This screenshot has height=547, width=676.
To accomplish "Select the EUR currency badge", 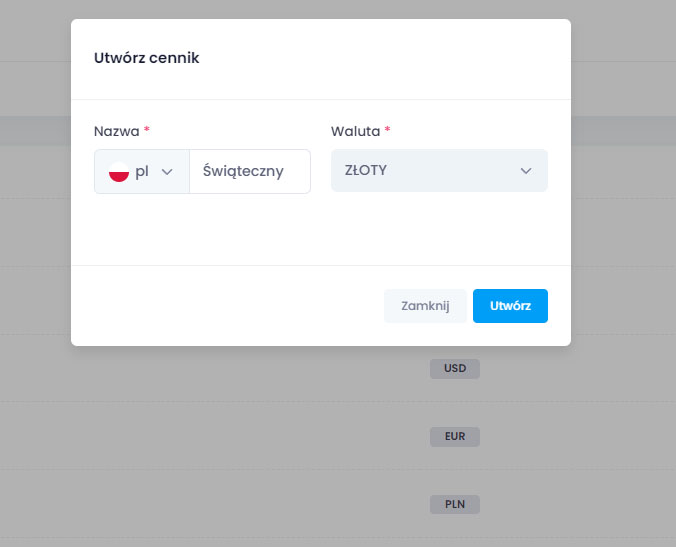I will [x=455, y=437].
